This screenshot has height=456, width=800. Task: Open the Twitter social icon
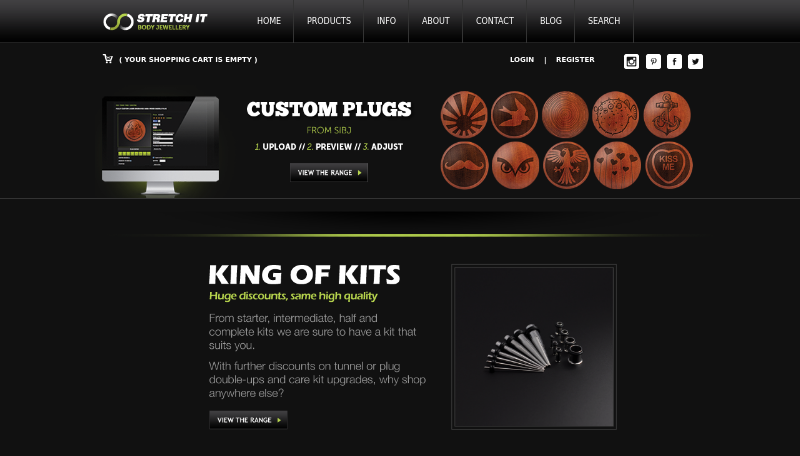[695, 61]
